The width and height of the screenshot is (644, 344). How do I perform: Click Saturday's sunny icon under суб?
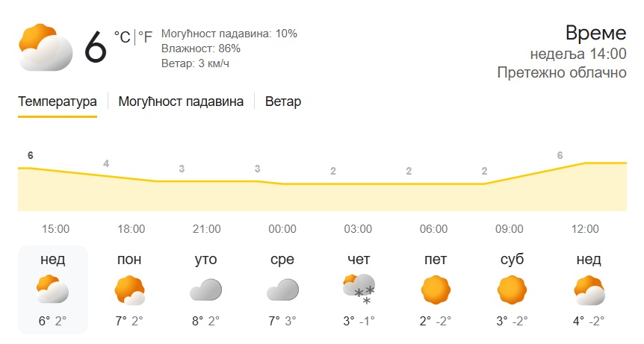click(x=512, y=290)
